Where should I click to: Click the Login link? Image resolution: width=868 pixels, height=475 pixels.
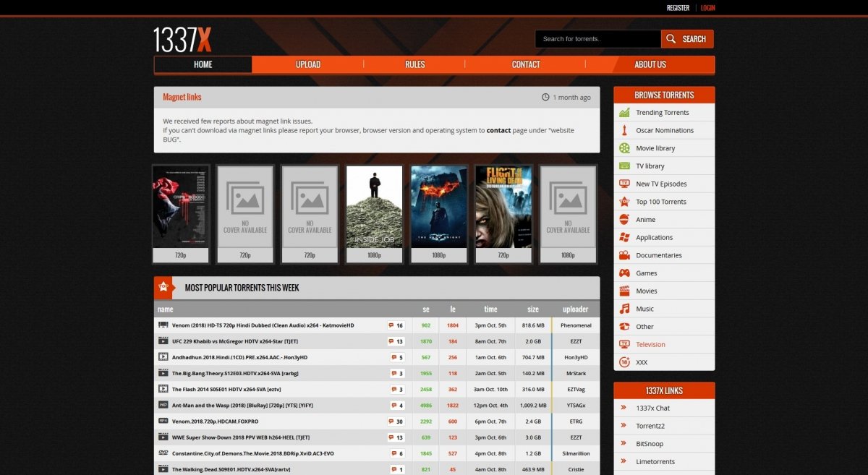(x=707, y=8)
